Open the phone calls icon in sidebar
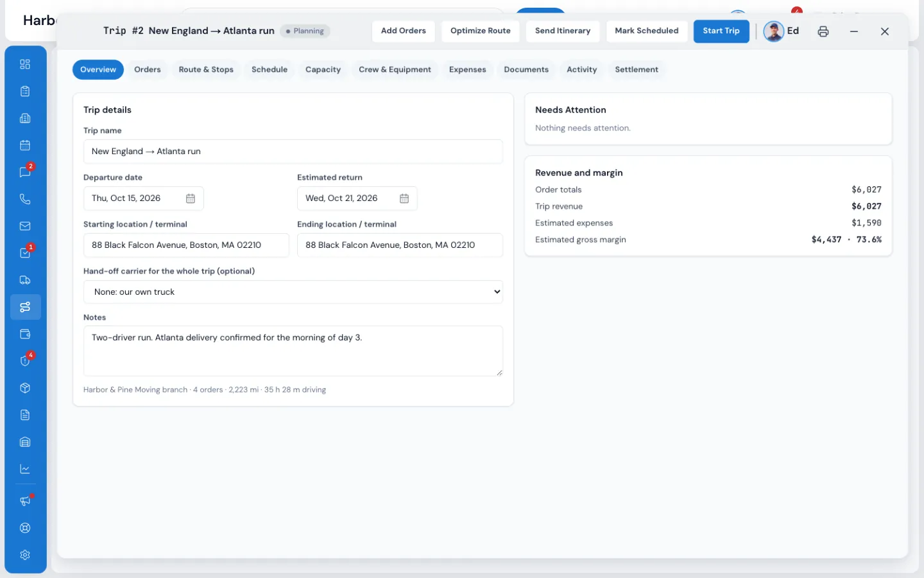 click(x=25, y=199)
